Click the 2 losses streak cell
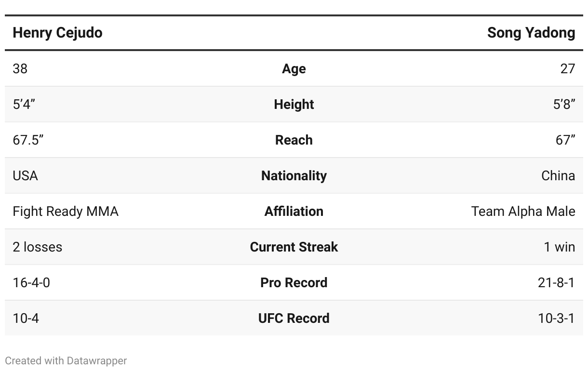The image size is (588, 372). [x=37, y=247]
